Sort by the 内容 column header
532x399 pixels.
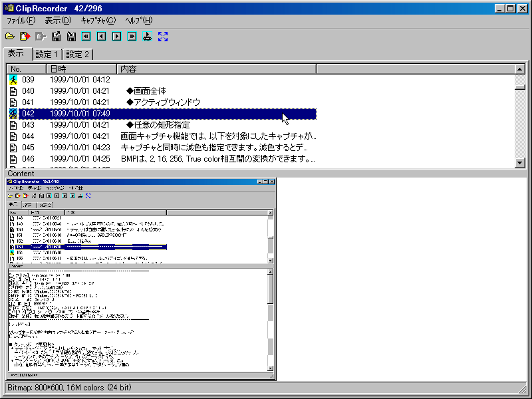[217, 69]
